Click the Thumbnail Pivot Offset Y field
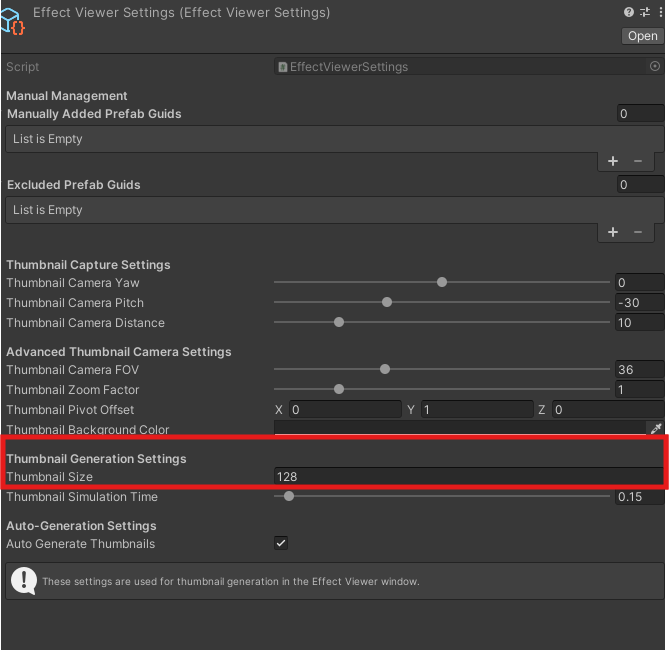This screenshot has width=670, height=650. coord(476,410)
